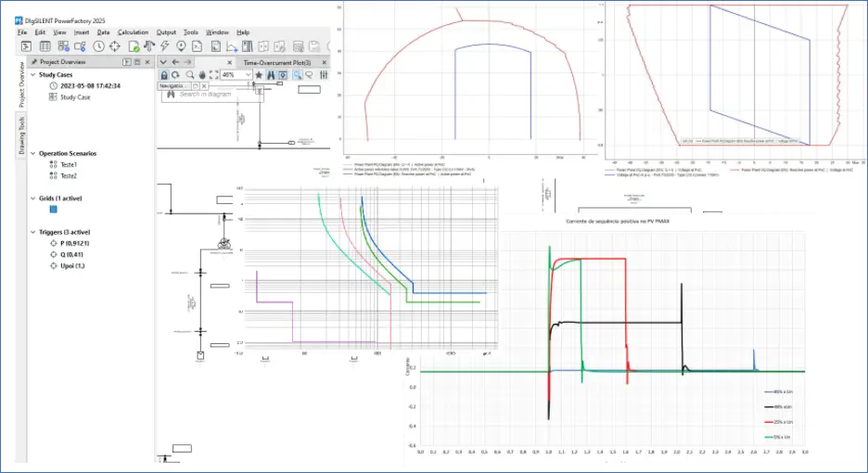Viewport: 868px width, 473px height.
Task: Select the Upoi (1.) trigger
Action: tap(67, 266)
